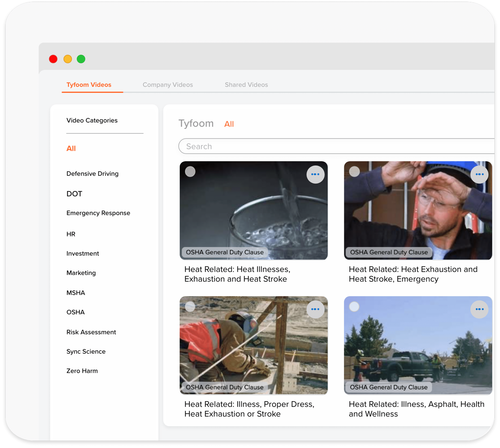Image resolution: width=500 pixels, height=448 pixels.
Task: Minimize window with yellow button
Action: tap(68, 59)
